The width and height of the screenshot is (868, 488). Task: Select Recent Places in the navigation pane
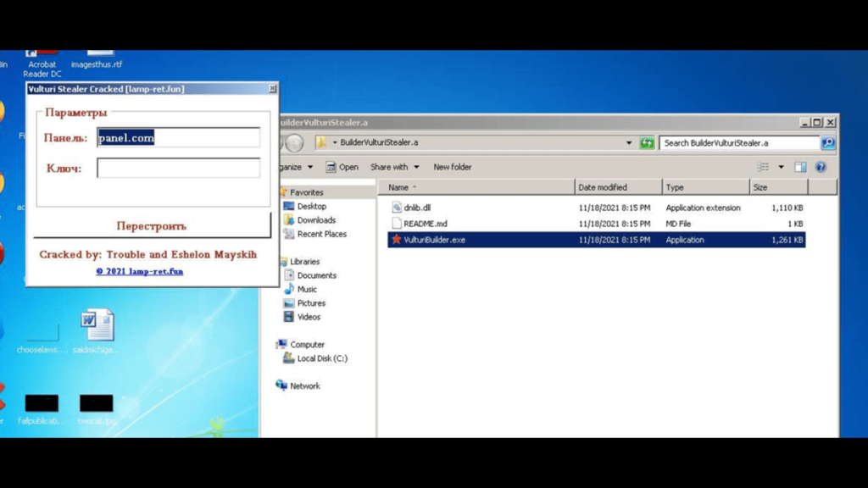pos(321,234)
